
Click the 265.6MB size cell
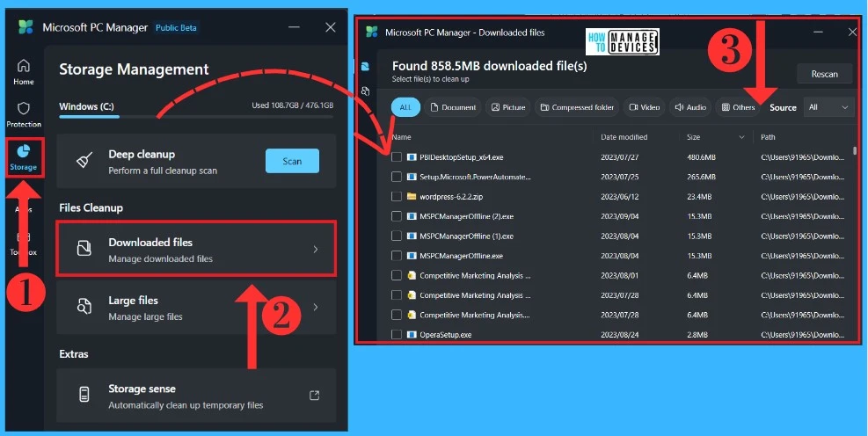(701, 177)
